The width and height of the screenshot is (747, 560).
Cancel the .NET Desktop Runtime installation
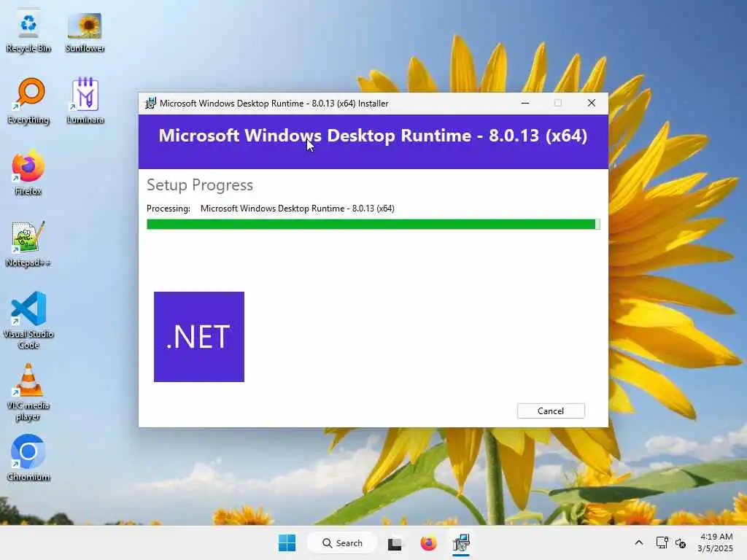tap(551, 411)
